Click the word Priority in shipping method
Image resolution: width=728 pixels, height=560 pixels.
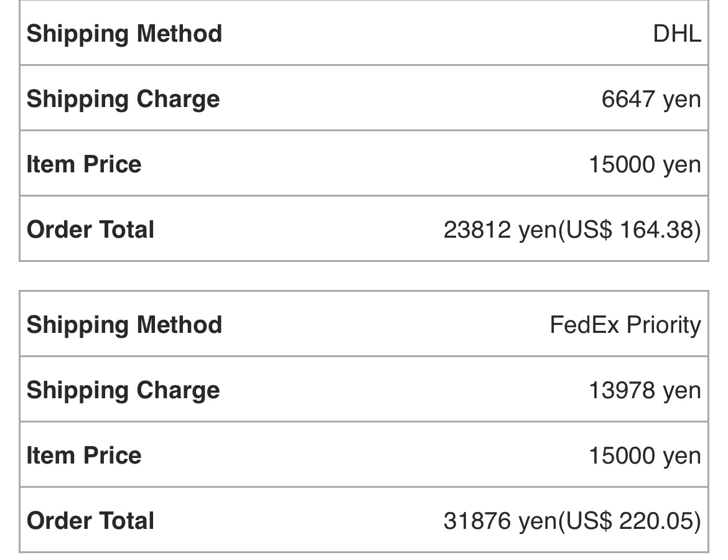click(x=663, y=325)
